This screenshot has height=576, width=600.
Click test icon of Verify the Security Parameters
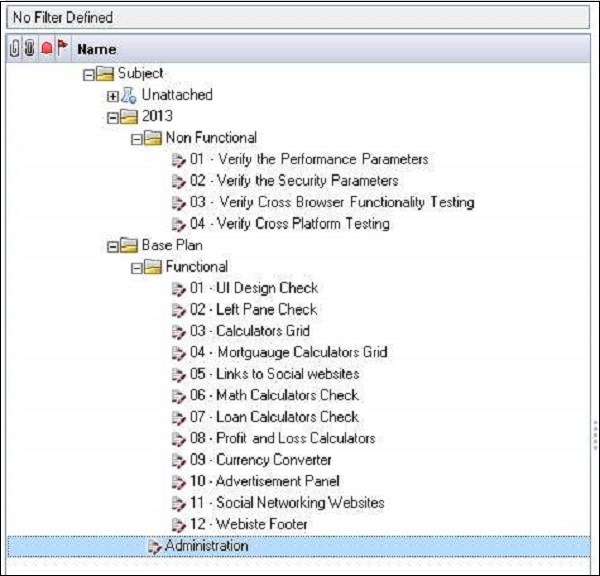click(x=179, y=181)
